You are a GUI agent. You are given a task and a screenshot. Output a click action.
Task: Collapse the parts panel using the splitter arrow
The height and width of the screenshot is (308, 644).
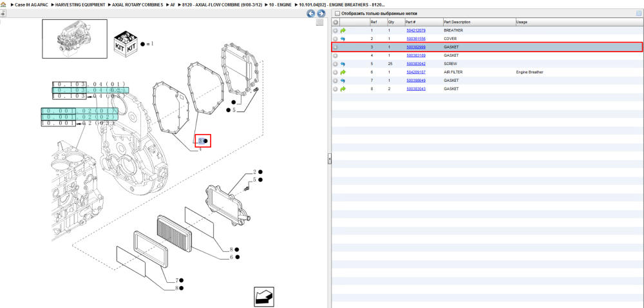[x=329, y=159]
